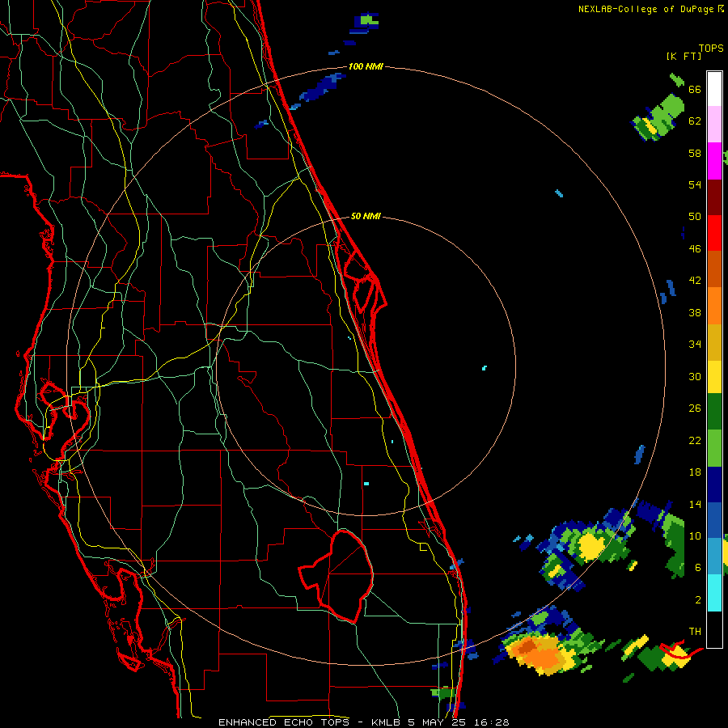Choose the bright orange legend swatch

click(x=714, y=306)
